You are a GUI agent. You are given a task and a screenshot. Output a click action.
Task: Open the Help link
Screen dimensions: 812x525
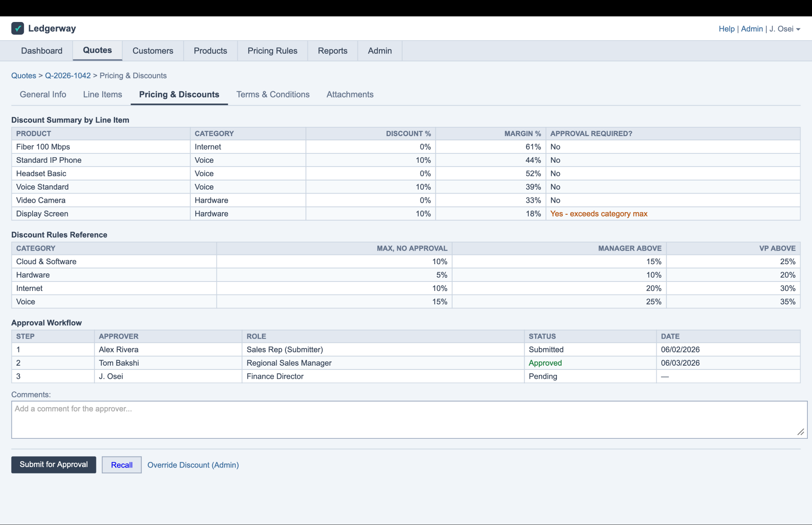[727, 29]
